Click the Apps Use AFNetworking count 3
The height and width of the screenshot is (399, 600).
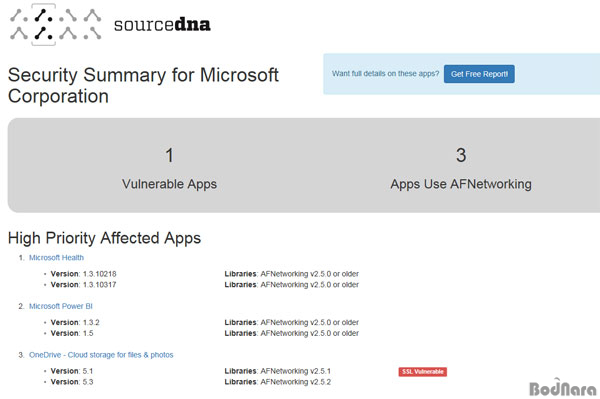tap(461, 155)
